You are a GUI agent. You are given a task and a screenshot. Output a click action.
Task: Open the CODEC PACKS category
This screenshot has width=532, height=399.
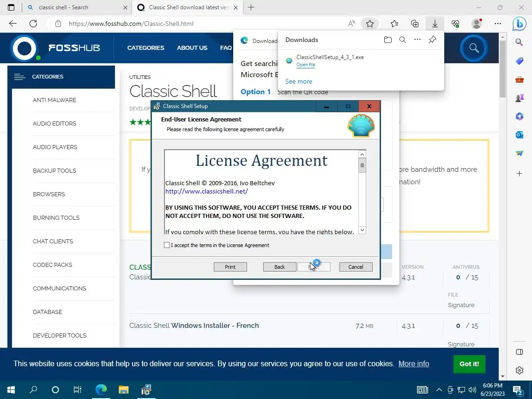tap(53, 265)
